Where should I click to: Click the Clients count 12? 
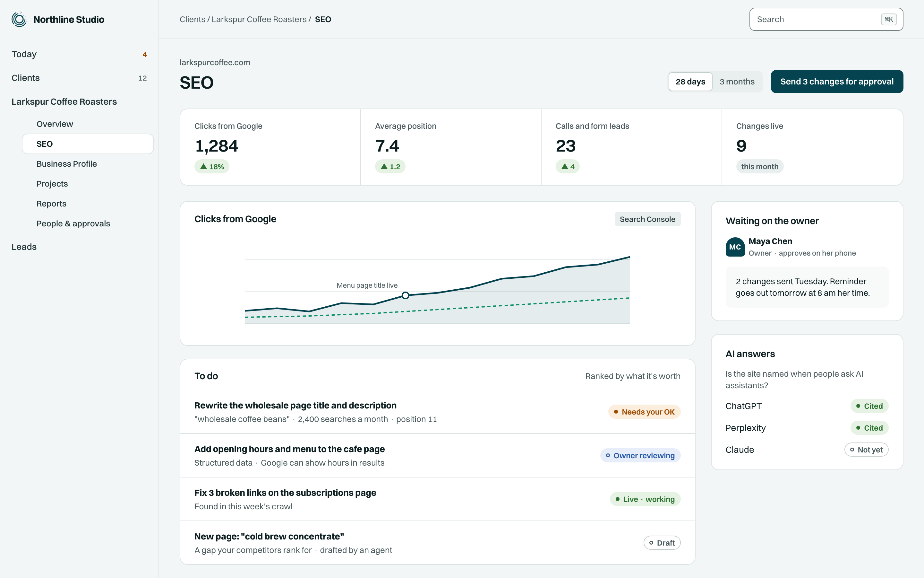142,78
